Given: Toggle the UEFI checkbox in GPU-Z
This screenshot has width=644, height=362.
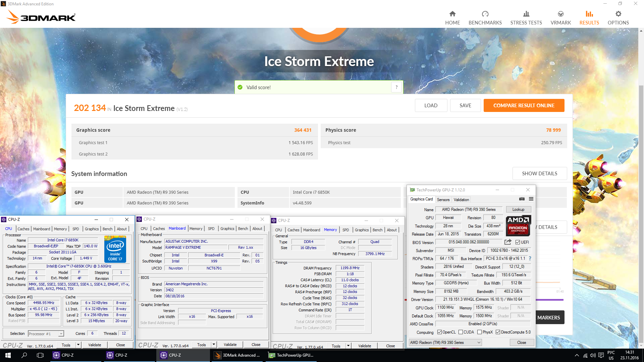Looking at the screenshot, I should pos(518,242).
